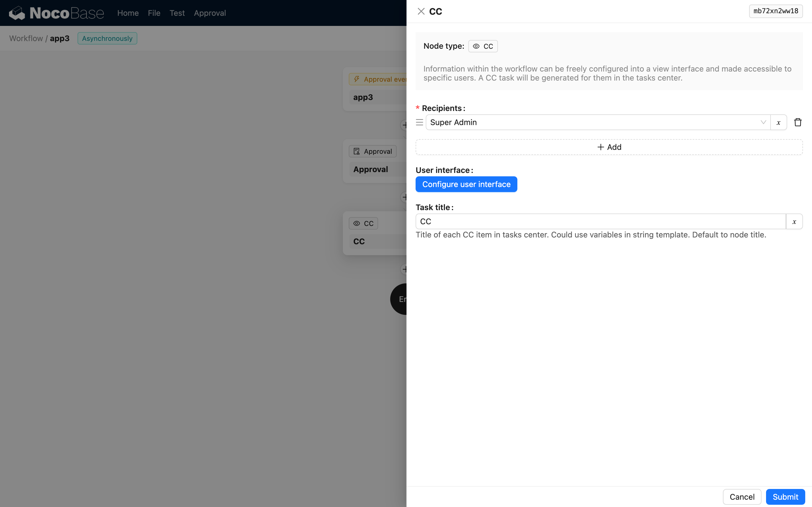
Task: Submit the CC node configuration
Action: coord(785,497)
